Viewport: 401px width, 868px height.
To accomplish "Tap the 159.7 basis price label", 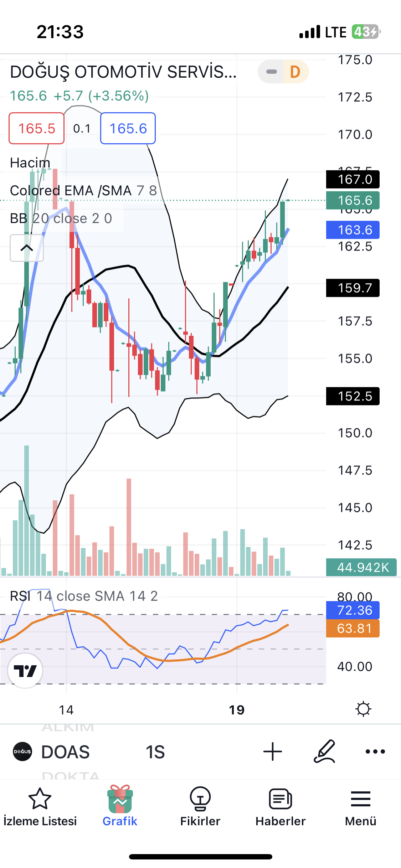I will tap(353, 288).
